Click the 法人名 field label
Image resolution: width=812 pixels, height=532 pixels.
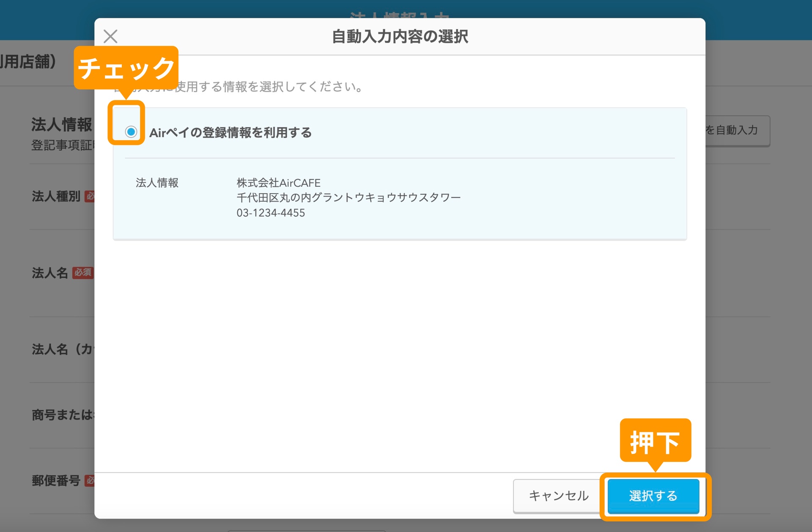click(x=49, y=273)
